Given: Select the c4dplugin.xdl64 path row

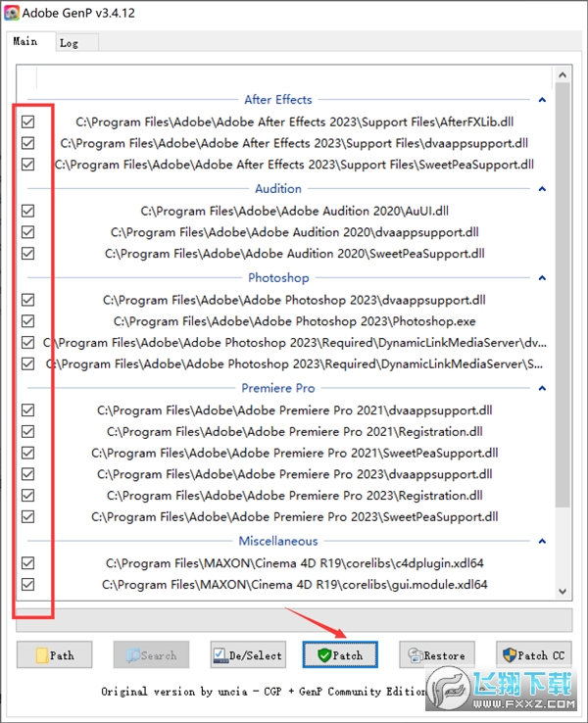Looking at the screenshot, I should pyautogui.click(x=295, y=563).
